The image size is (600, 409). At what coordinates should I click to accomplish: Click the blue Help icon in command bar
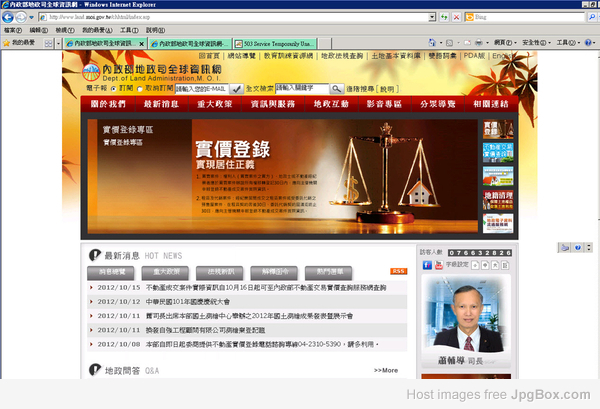coord(588,43)
